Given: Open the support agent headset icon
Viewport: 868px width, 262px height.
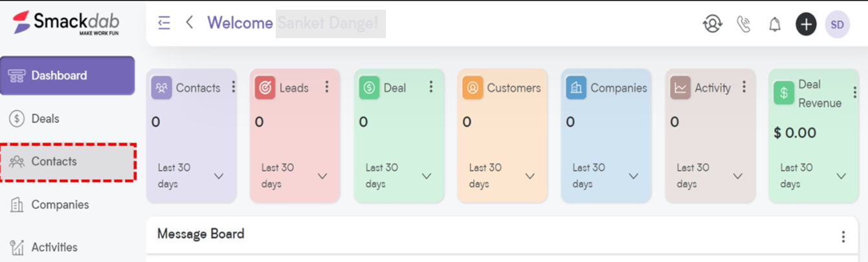Looking at the screenshot, I should [713, 25].
